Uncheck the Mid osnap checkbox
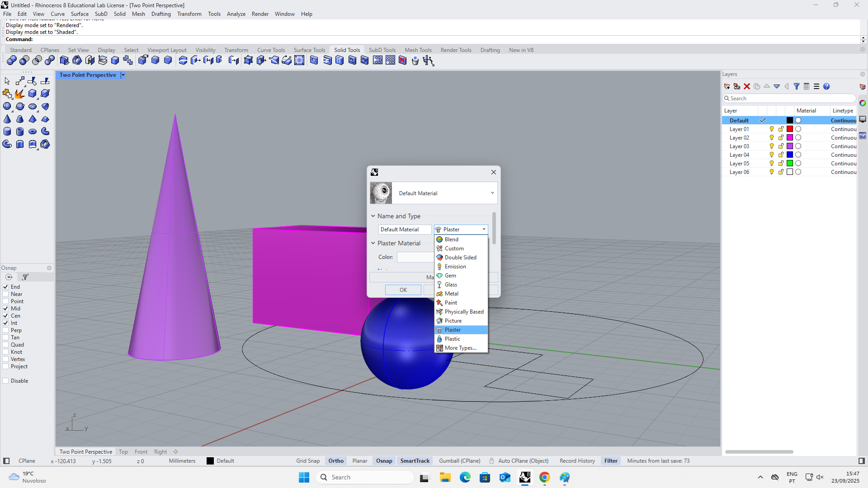This screenshot has width=868, height=488. tap(6, 309)
